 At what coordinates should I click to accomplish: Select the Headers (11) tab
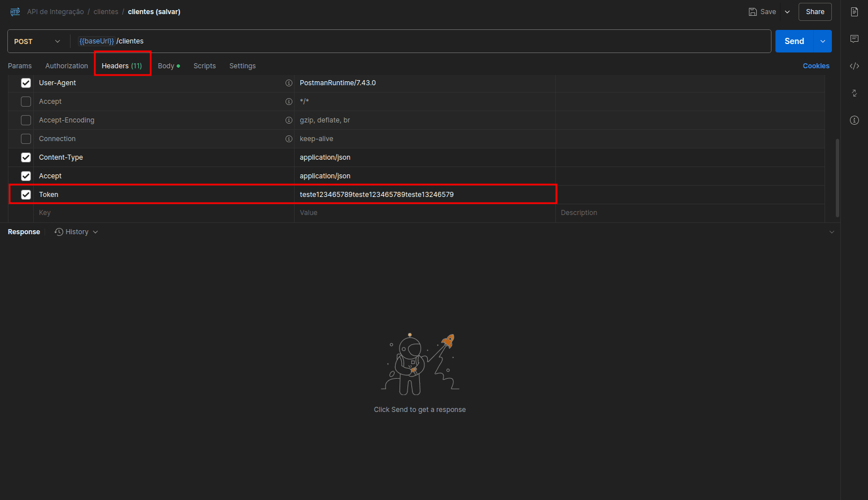click(122, 66)
